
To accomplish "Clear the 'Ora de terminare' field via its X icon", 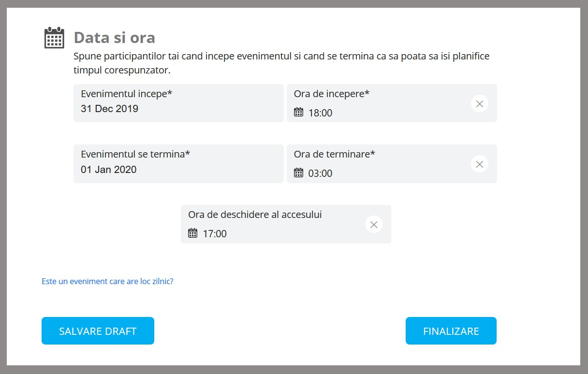I will tap(479, 164).
